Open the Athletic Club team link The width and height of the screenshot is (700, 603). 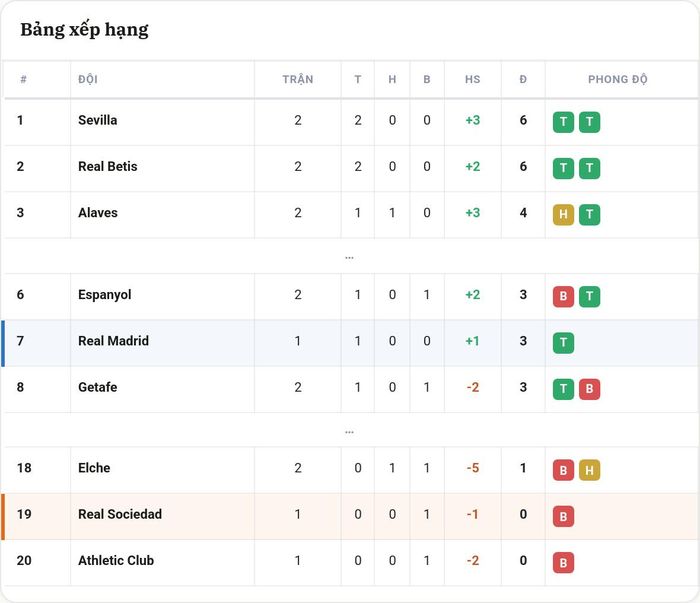coord(116,561)
